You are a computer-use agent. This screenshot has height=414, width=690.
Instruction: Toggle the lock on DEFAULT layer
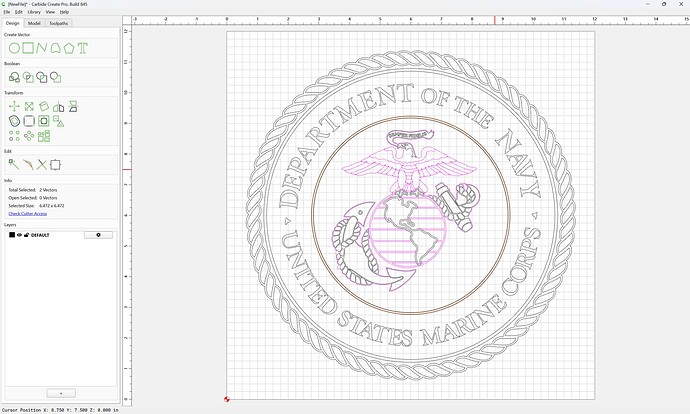coord(26,235)
